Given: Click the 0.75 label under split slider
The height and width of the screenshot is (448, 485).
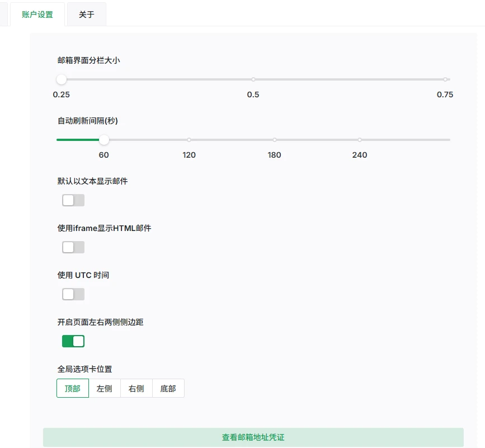Looking at the screenshot, I should 445,95.
